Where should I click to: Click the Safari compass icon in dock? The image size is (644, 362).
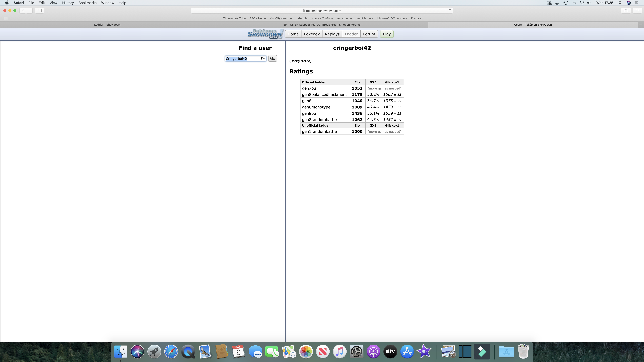[171, 352]
